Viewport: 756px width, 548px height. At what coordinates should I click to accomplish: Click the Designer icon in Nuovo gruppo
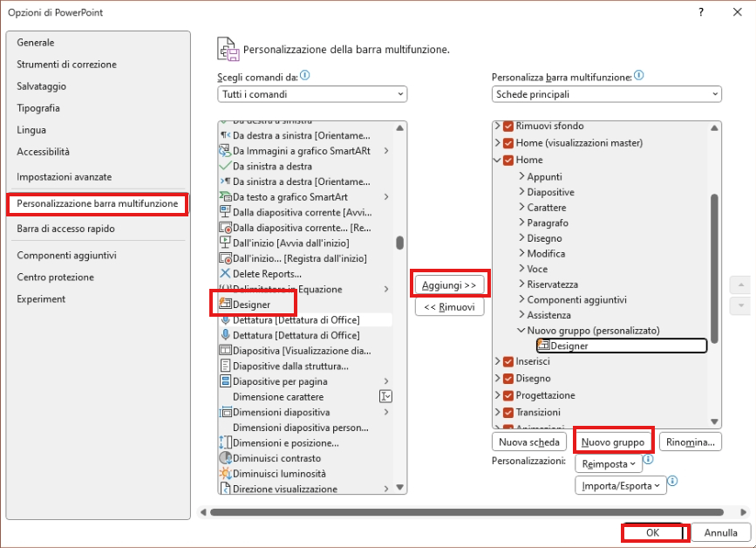[x=543, y=345]
